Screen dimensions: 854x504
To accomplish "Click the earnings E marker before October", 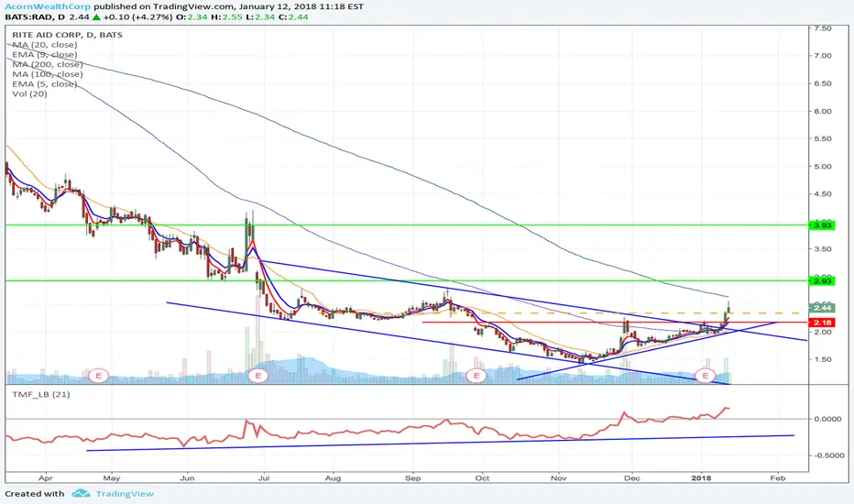I will 476,376.
